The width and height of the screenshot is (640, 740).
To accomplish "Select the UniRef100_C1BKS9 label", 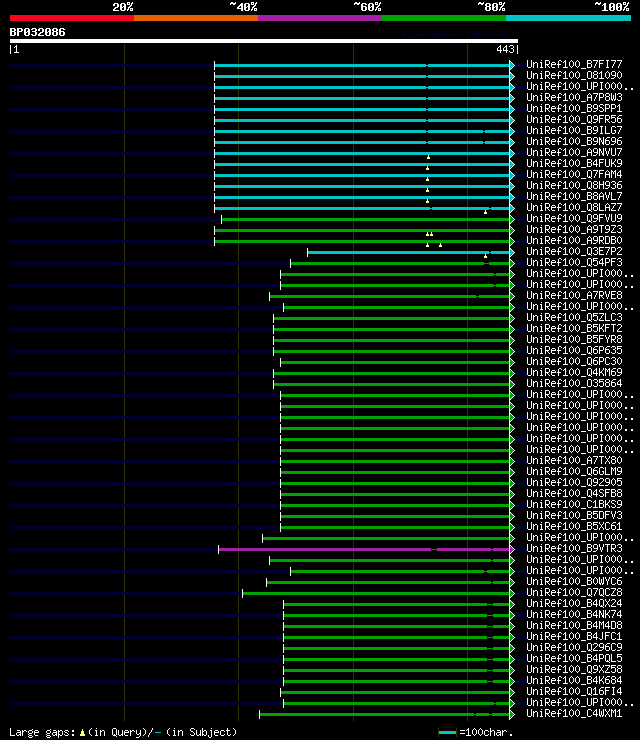I will click(x=574, y=505).
